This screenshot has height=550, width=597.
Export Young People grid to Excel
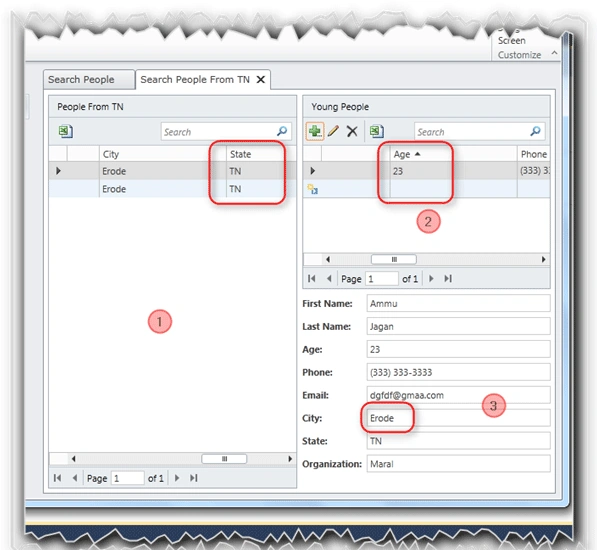[377, 131]
